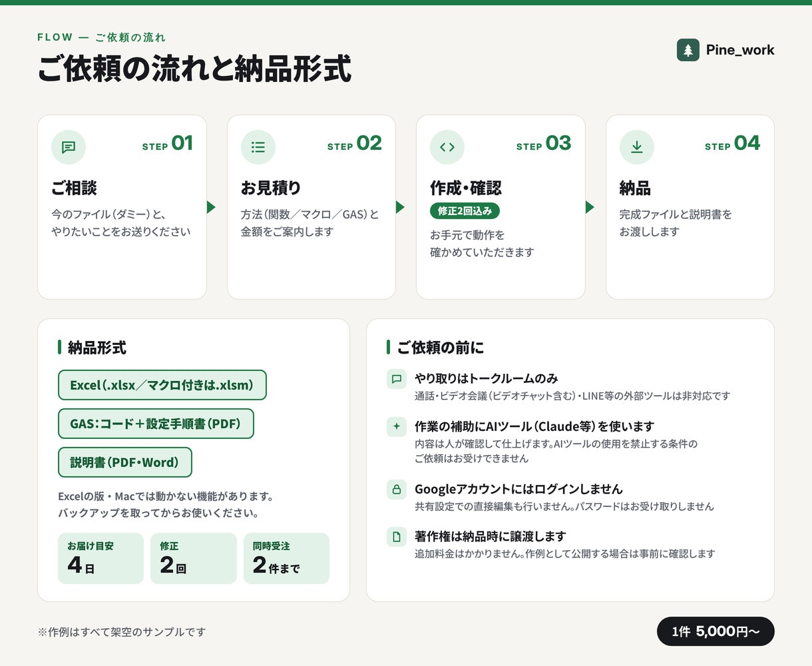
Task: Click the 納品 heading in STEP 04
Action: pos(635,188)
